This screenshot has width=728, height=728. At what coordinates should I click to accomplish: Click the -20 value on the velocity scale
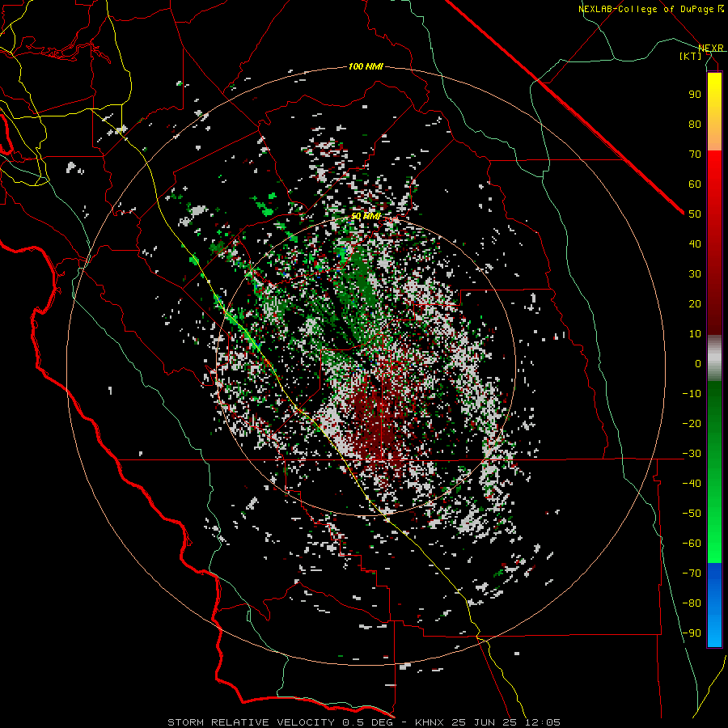pos(692,424)
